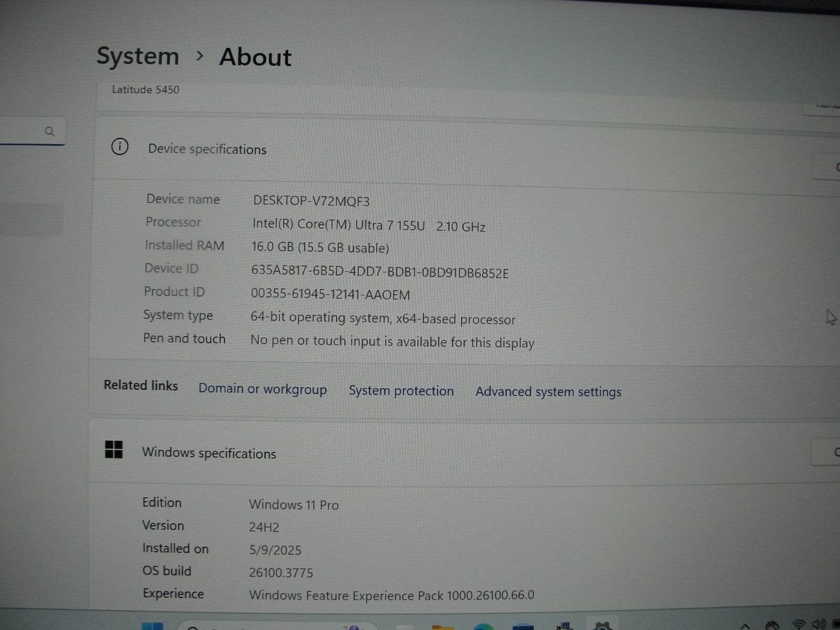This screenshot has height=630, width=840.
Task: Open Microsoft Store from the taskbar
Action: pos(523,627)
